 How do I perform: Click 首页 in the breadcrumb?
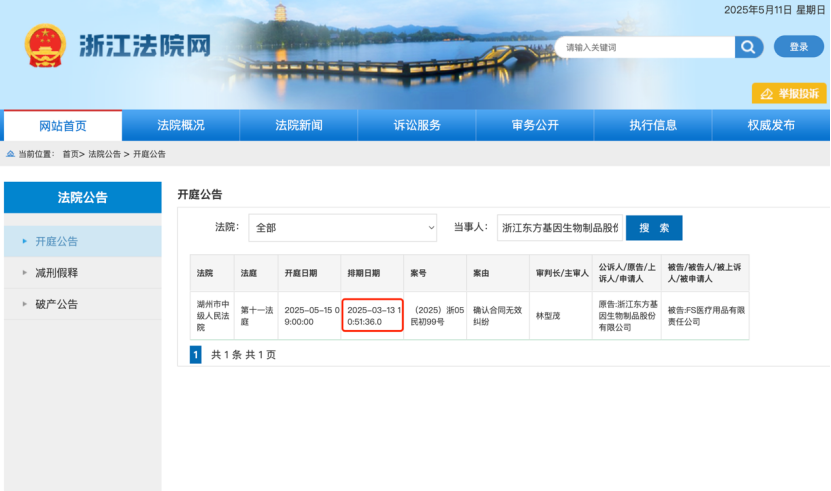tap(70, 154)
